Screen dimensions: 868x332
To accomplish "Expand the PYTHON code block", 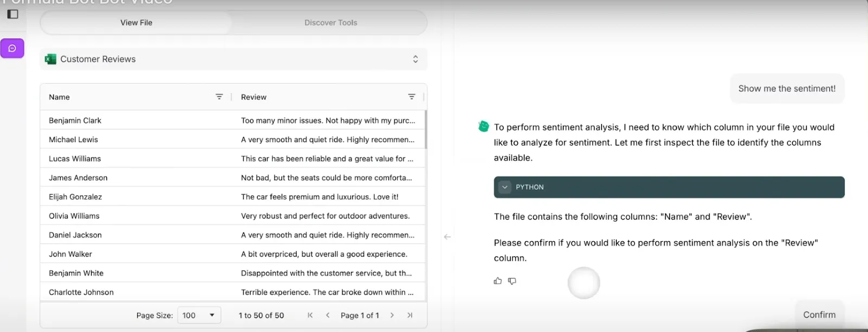I will coord(505,187).
